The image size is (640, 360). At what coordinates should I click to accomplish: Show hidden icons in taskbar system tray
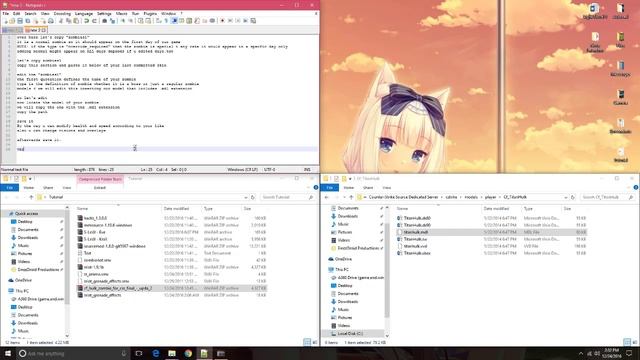click(x=581, y=353)
